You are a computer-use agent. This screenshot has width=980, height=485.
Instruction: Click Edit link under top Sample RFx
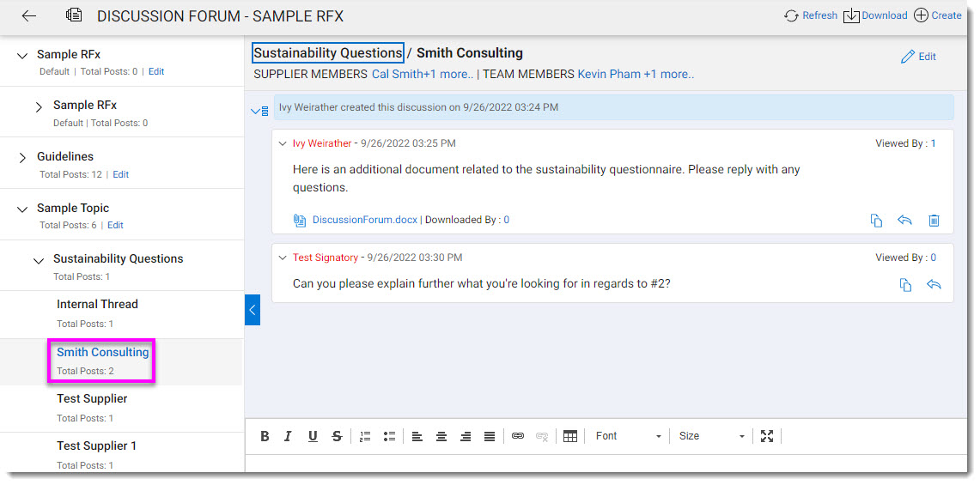point(156,72)
